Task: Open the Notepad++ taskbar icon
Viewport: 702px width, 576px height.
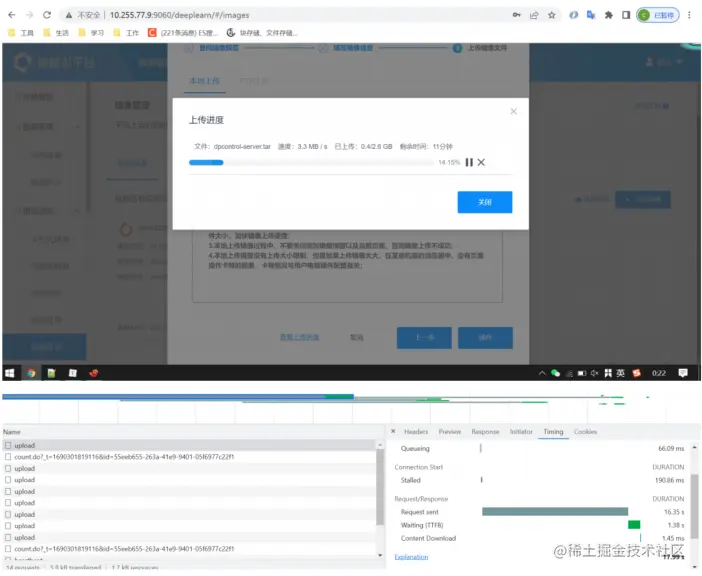Action: [51, 373]
